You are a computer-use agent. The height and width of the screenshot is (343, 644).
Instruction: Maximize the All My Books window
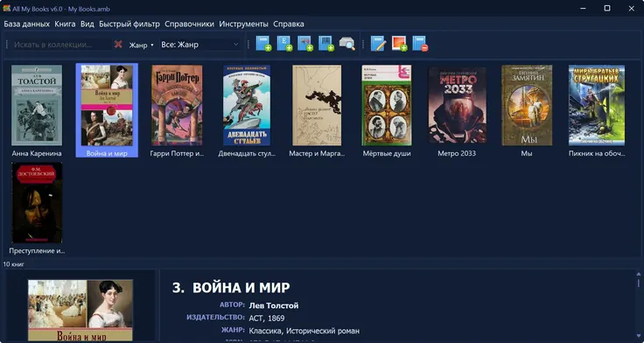click(607, 8)
